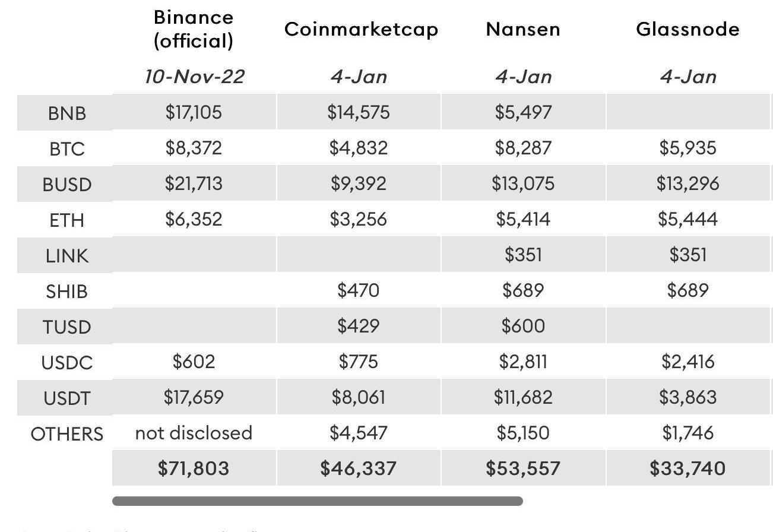Click the 'not disclosed' cell
773x532 pixels.
coord(194,433)
